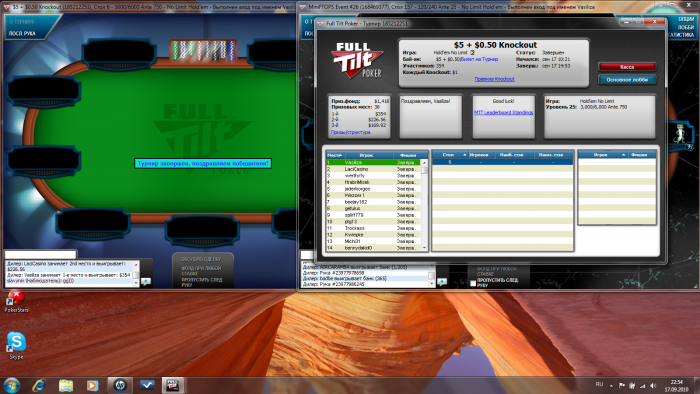
Task: Open MTT Leaderboard Standings link
Action: pos(504,112)
